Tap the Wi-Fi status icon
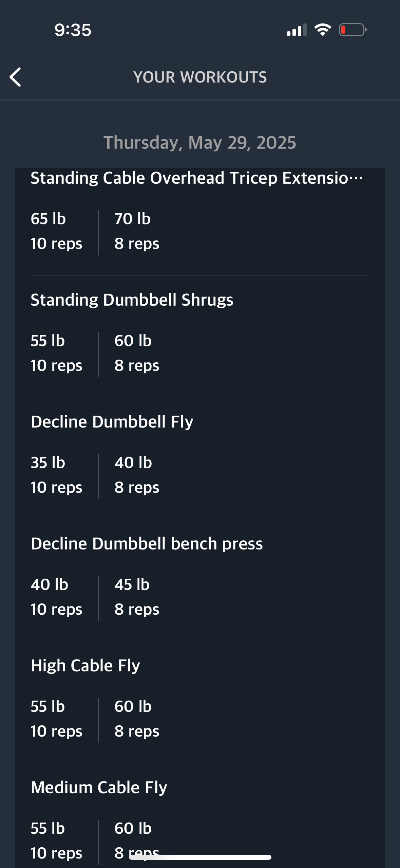This screenshot has height=868, width=400. [323, 30]
